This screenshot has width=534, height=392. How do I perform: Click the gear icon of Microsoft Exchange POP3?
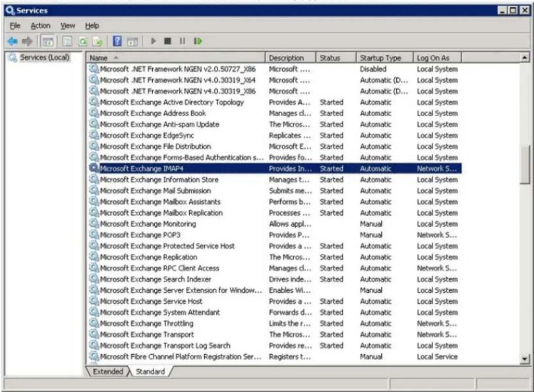coord(94,235)
